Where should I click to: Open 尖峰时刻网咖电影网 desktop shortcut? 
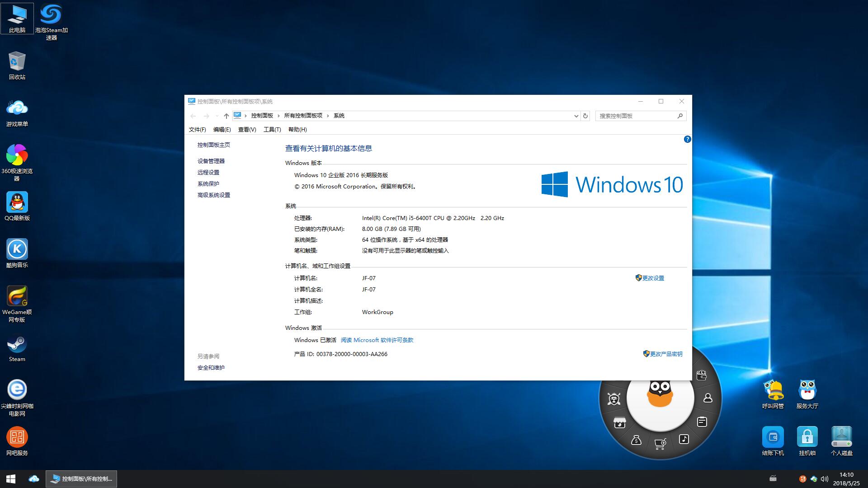(17, 398)
